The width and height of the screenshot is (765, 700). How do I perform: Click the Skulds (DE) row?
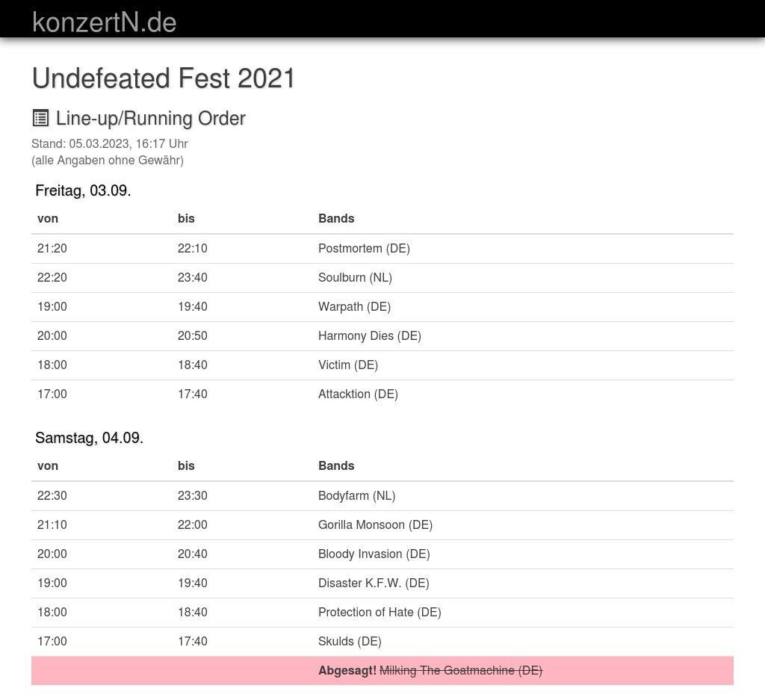(350, 641)
